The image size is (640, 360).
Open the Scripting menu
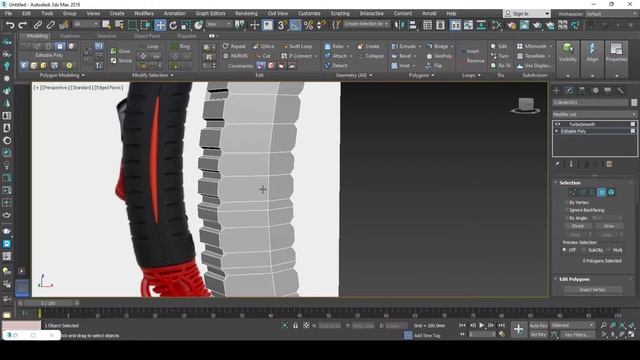(340, 13)
